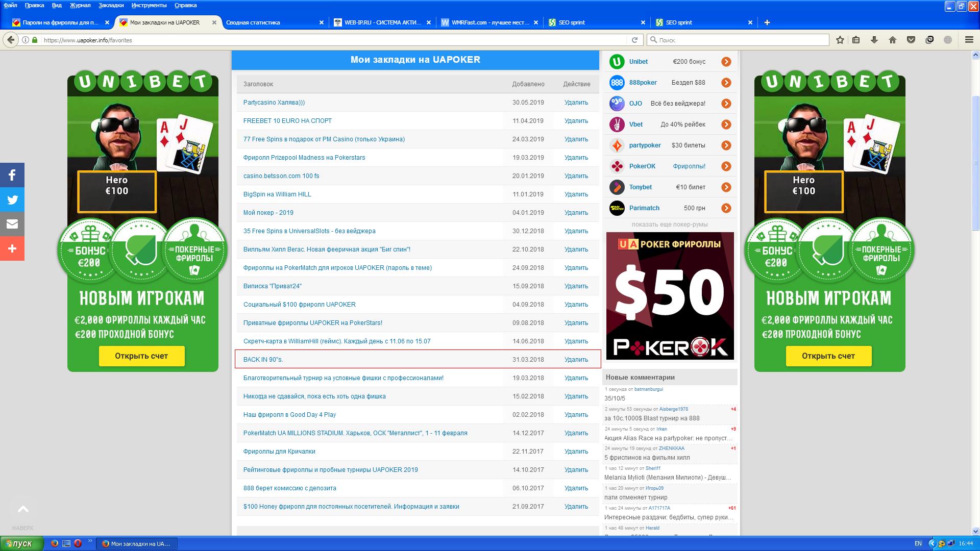Click orange arrow next to Tonybet
The width and height of the screenshot is (980, 551).
[726, 187]
